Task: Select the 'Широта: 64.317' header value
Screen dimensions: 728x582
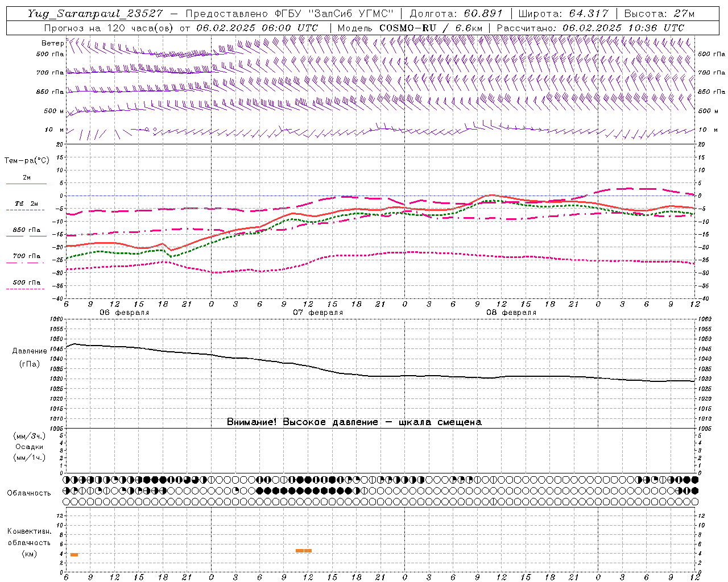Action: coord(564,14)
